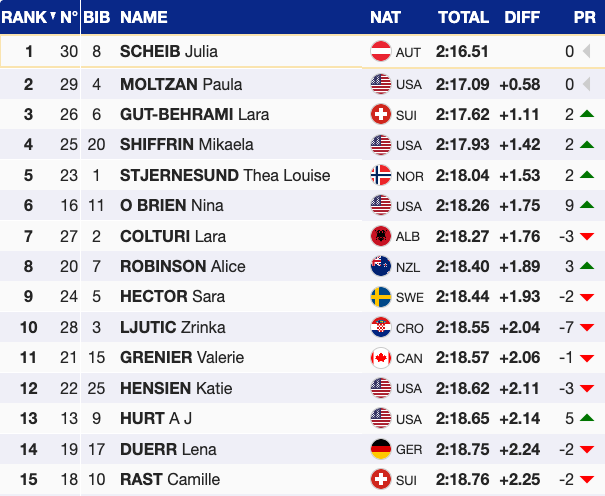Sort by NAME column header
This screenshot has width=605, height=496.
[x=144, y=17]
